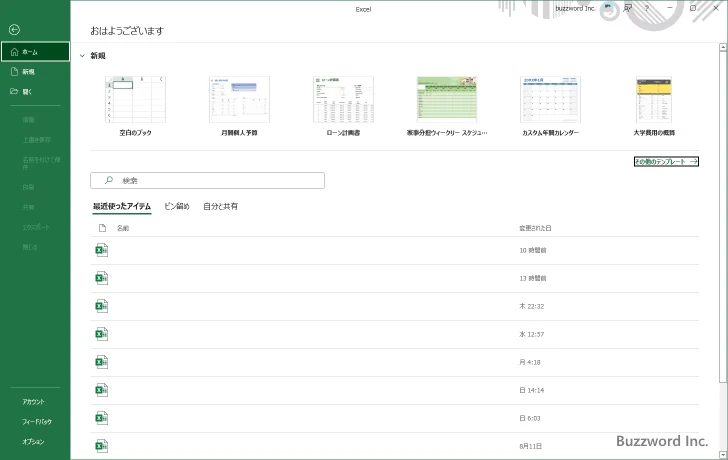This screenshot has height=460, width=728.
Task: Select 開く in the green sidebar
Action: pos(35,91)
